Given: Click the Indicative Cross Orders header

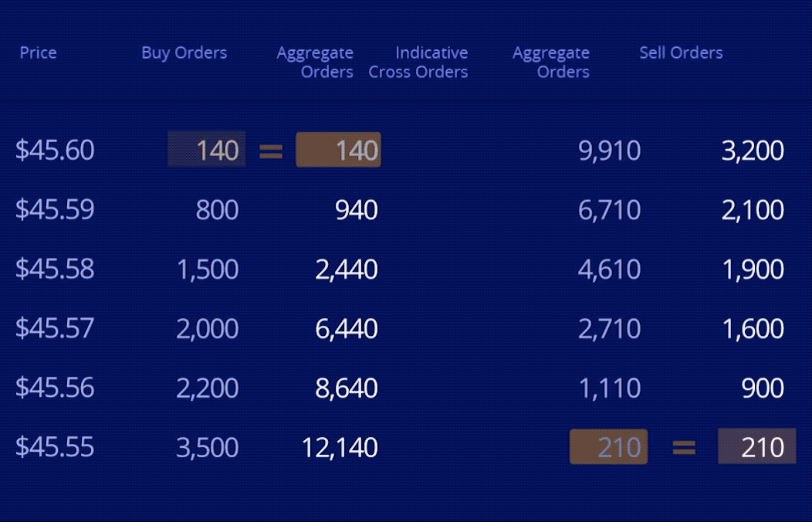Looking at the screenshot, I should 418,62.
